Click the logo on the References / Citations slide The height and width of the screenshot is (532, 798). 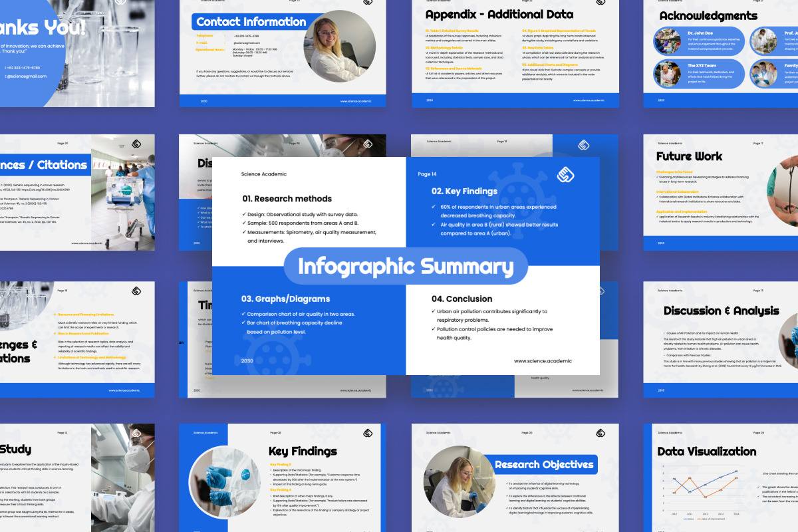coord(136,143)
